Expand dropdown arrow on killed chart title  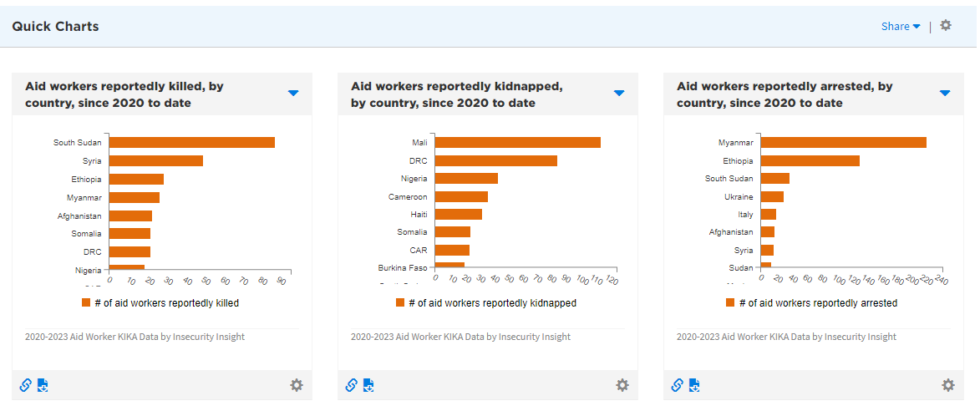click(x=293, y=94)
